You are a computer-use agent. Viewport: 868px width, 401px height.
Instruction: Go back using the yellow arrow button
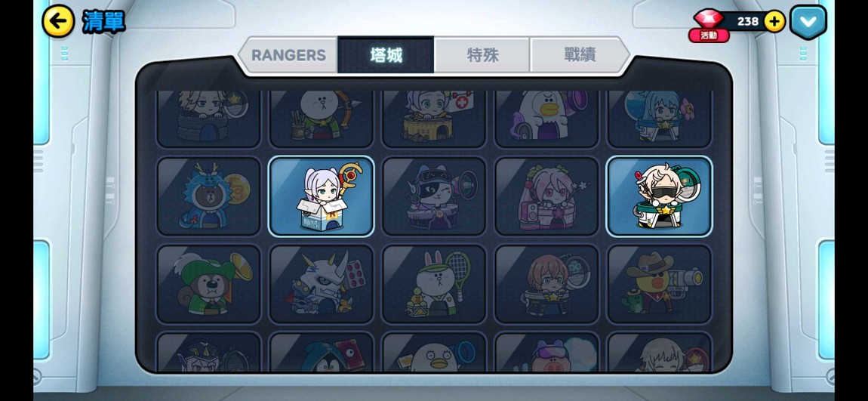58,21
